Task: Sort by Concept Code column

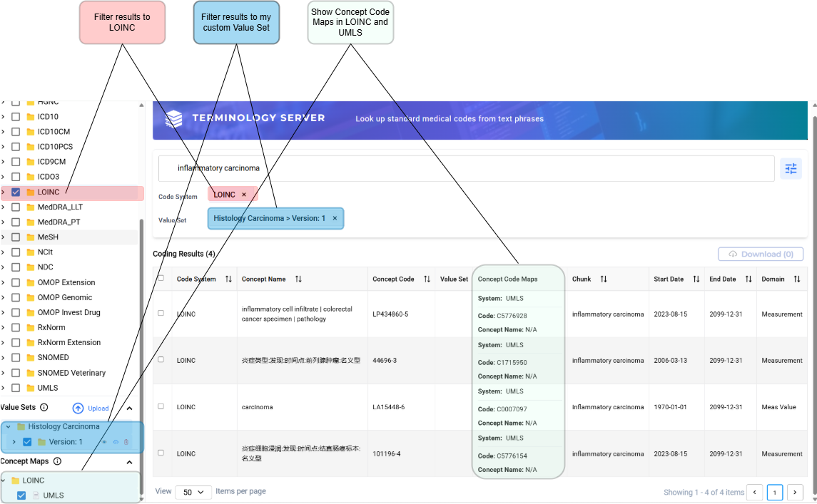Action: click(427, 279)
